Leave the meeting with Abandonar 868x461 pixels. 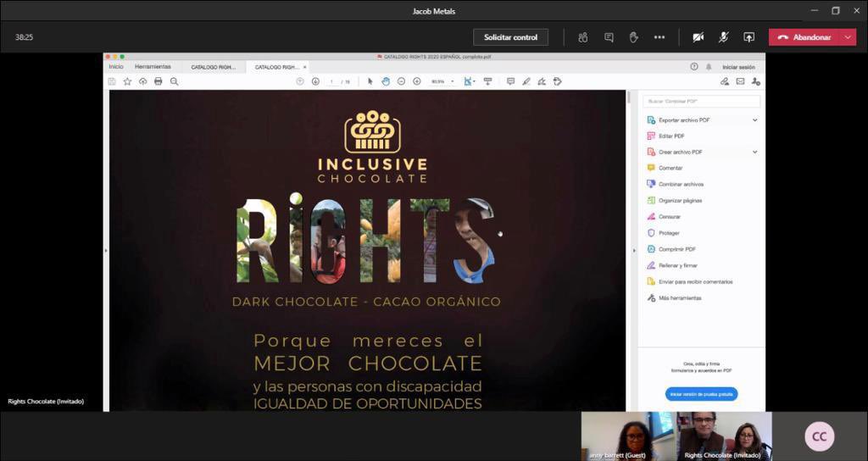coord(804,37)
